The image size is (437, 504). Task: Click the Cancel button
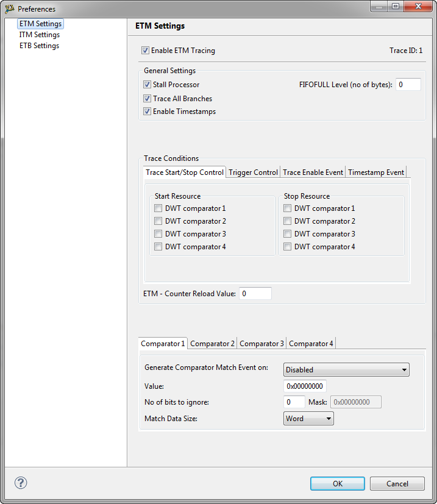coord(397,483)
